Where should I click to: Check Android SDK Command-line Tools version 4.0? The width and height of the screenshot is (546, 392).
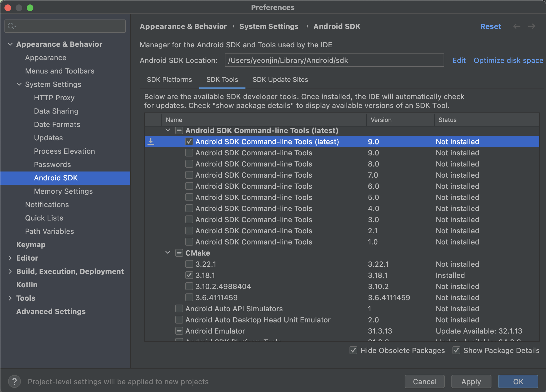point(189,208)
